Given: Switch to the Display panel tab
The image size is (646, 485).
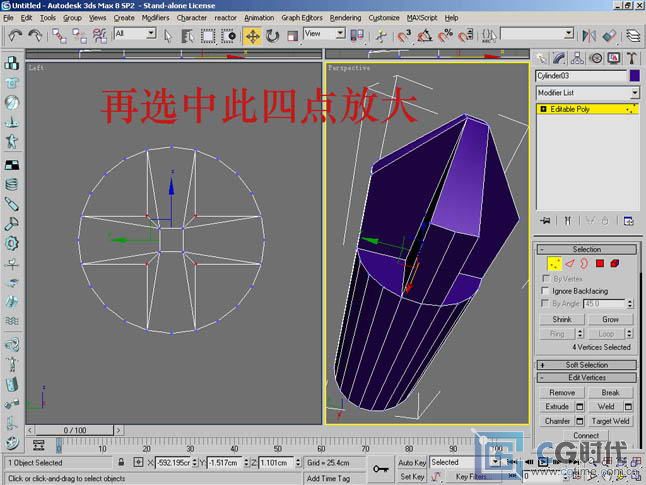Looking at the screenshot, I should 614,59.
